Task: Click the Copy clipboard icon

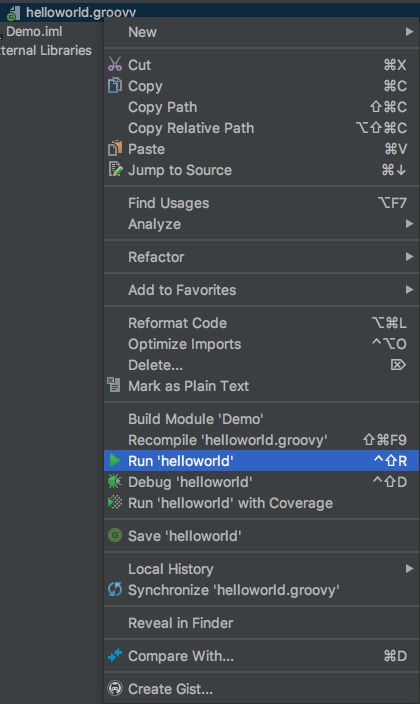Action: (x=115, y=85)
